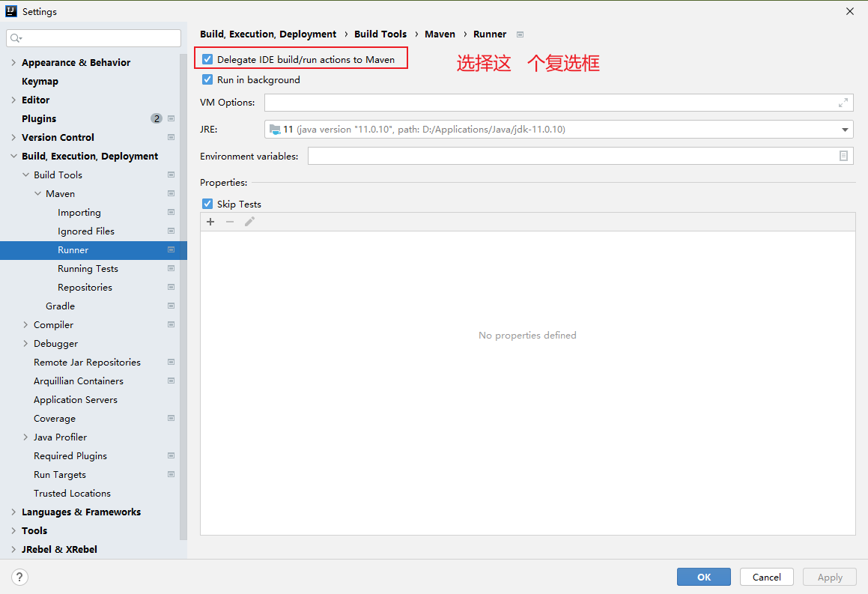
Task: Click the add property plus icon
Action: click(x=210, y=222)
